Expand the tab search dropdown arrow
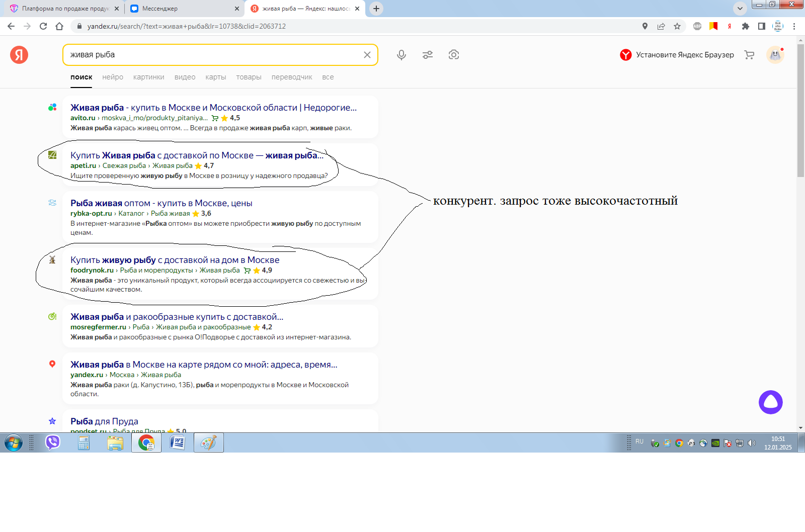 [x=740, y=9]
